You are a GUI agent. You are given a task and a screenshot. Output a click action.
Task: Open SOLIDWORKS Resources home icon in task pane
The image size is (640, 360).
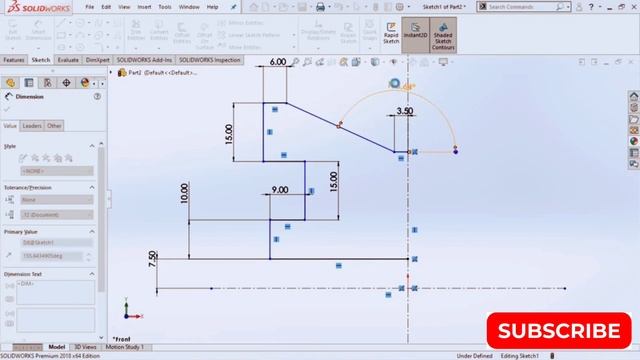[x=633, y=96]
